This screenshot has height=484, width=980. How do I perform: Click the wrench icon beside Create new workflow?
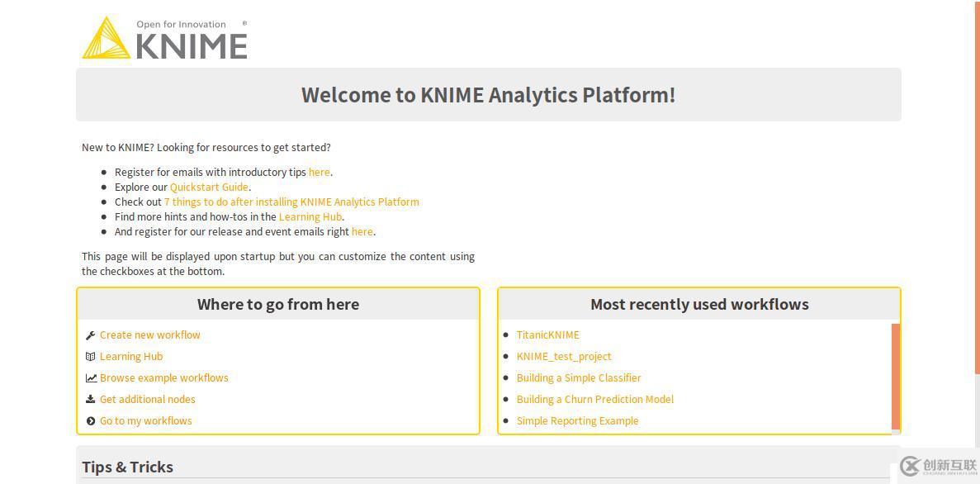pos(90,335)
